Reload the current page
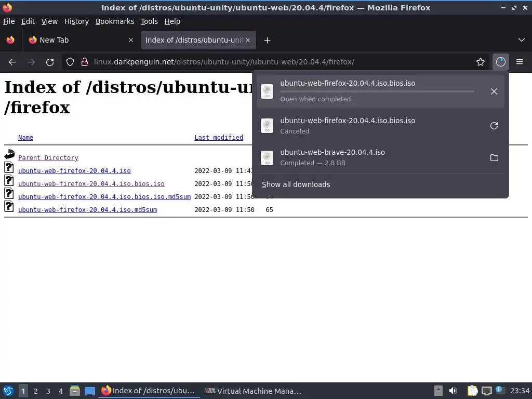The width and height of the screenshot is (532, 399). click(x=50, y=62)
